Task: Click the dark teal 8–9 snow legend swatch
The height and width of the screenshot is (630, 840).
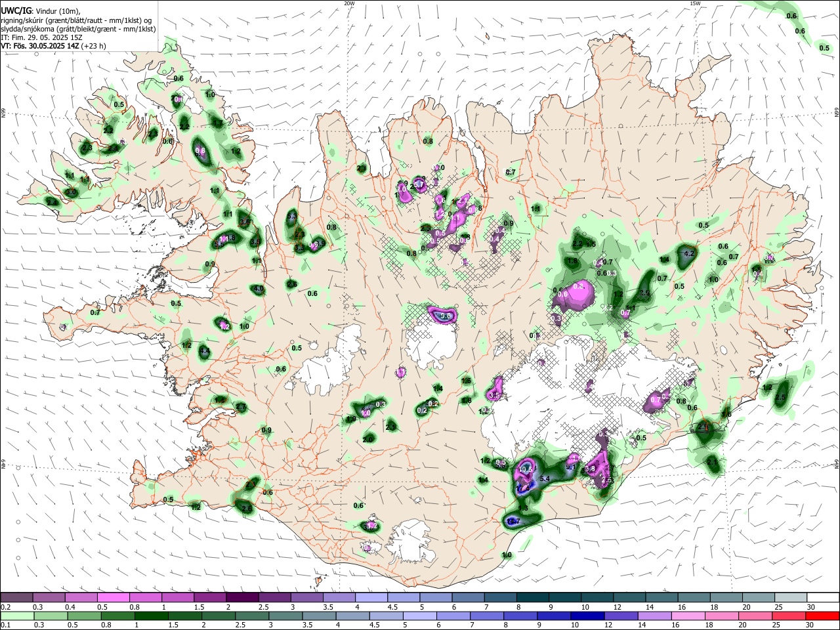Action: tap(534, 598)
